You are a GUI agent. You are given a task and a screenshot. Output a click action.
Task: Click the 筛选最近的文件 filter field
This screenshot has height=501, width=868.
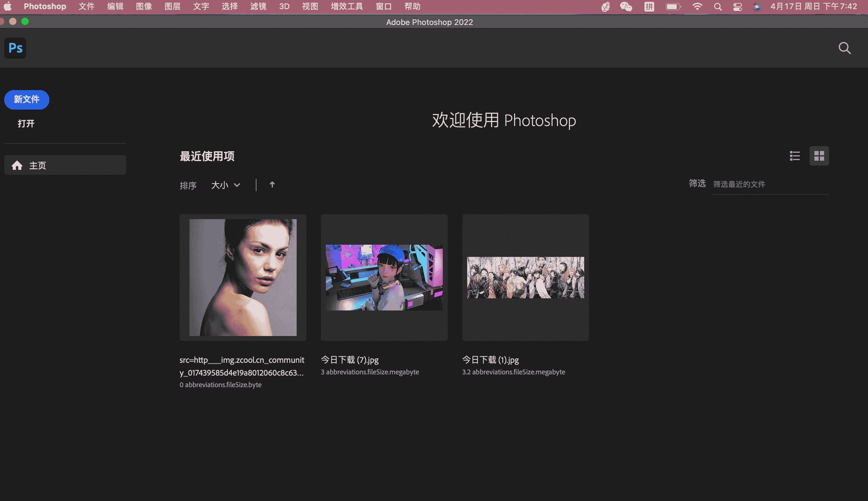tap(770, 184)
